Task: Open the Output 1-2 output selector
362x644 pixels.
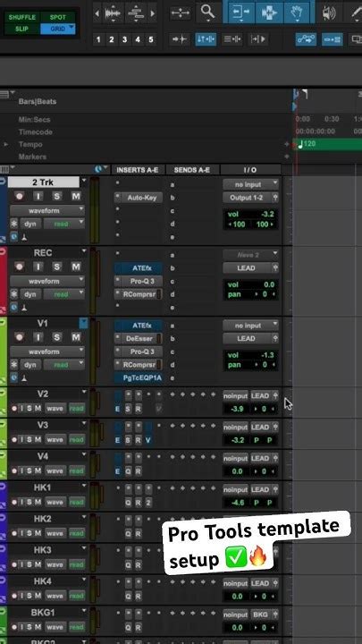Action: [x=247, y=198]
